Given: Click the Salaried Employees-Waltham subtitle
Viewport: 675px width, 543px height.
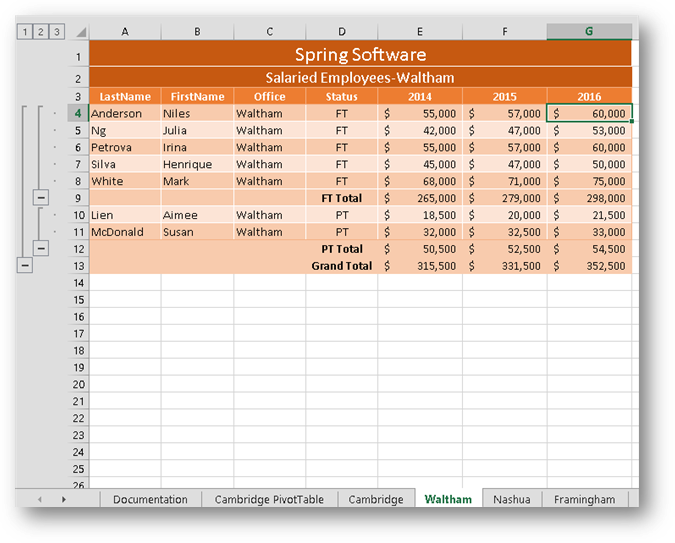Looking at the screenshot, I should click(x=360, y=78).
